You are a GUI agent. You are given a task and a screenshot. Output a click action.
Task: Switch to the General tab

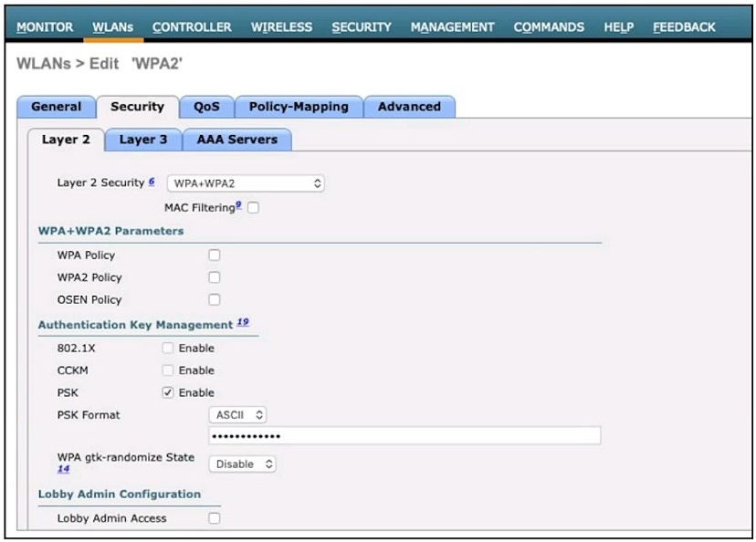[x=56, y=107]
